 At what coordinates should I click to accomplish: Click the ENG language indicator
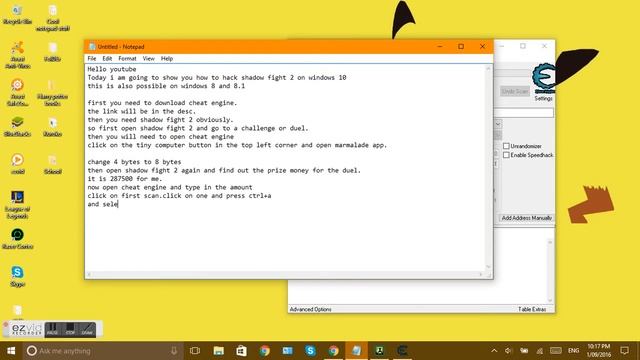[x=573, y=351]
